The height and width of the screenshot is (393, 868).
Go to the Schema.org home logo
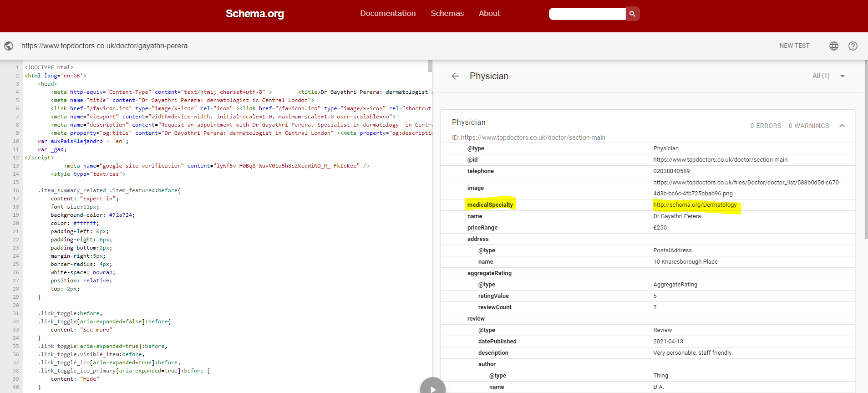click(x=255, y=14)
